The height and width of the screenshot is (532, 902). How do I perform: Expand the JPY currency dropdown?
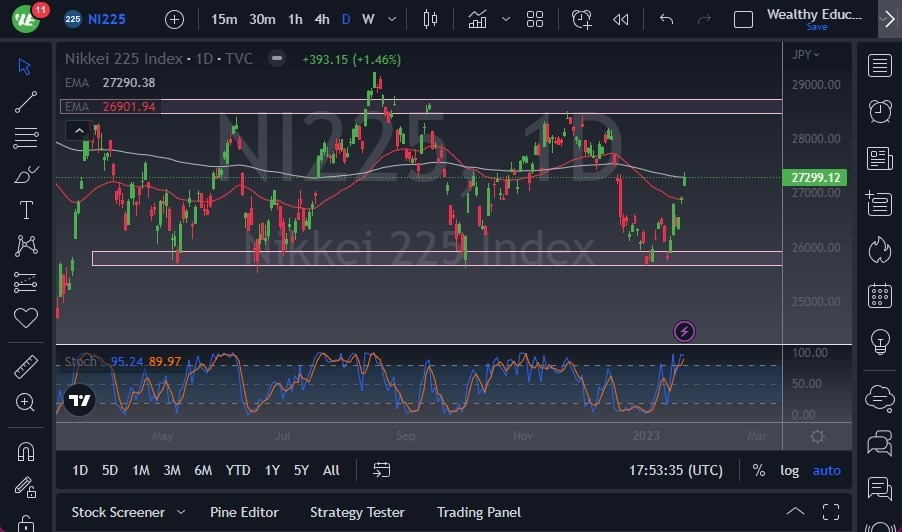(x=806, y=54)
